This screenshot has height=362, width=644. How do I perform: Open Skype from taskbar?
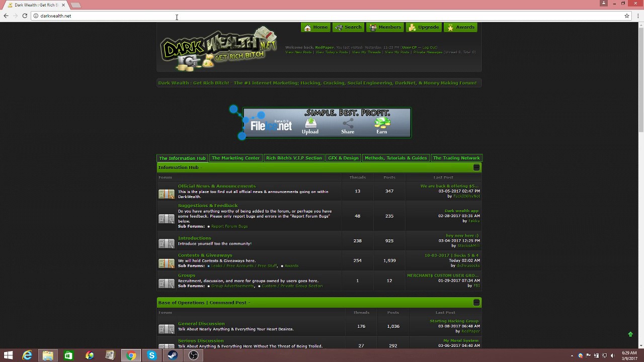pyautogui.click(x=151, y=355)
